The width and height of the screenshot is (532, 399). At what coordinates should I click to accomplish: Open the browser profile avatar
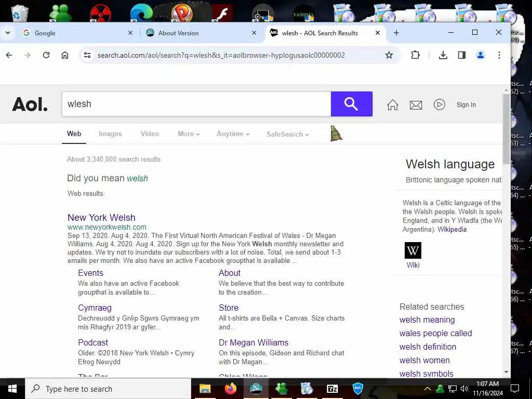point(481,55)
